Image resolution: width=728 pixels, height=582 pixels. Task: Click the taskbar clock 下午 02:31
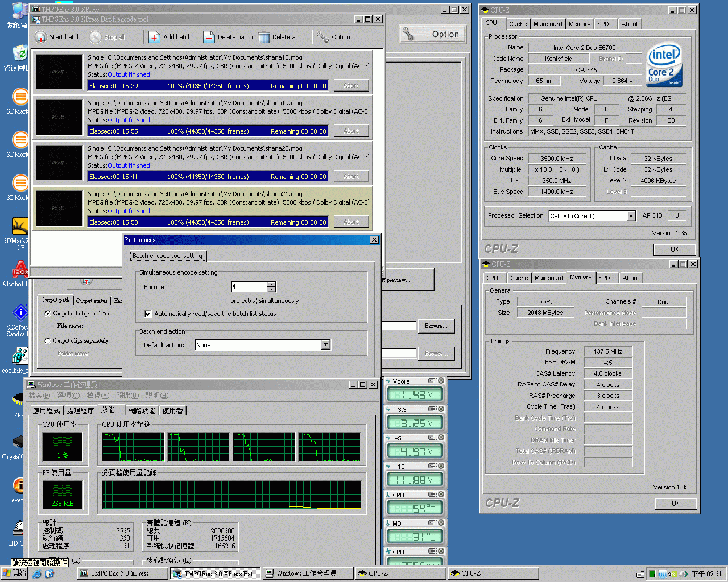click(x=707, y=574)
